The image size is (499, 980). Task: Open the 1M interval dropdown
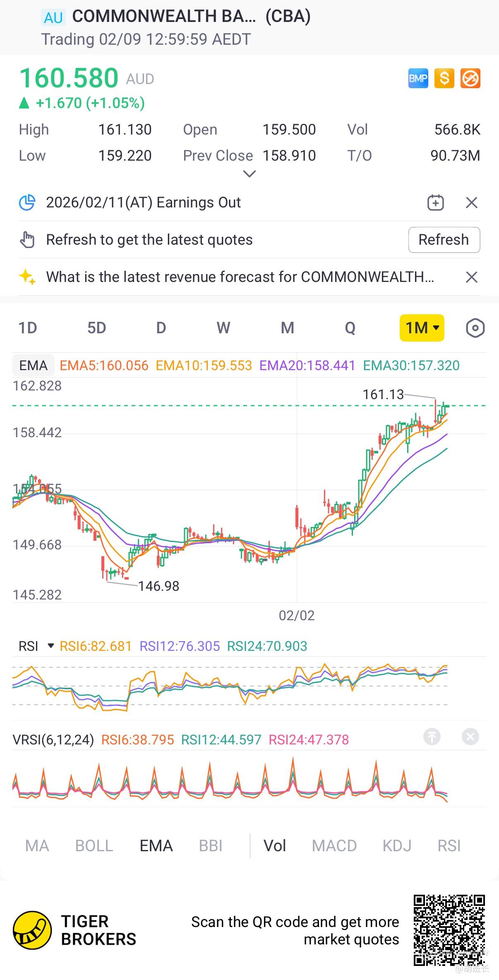(422, 328)
